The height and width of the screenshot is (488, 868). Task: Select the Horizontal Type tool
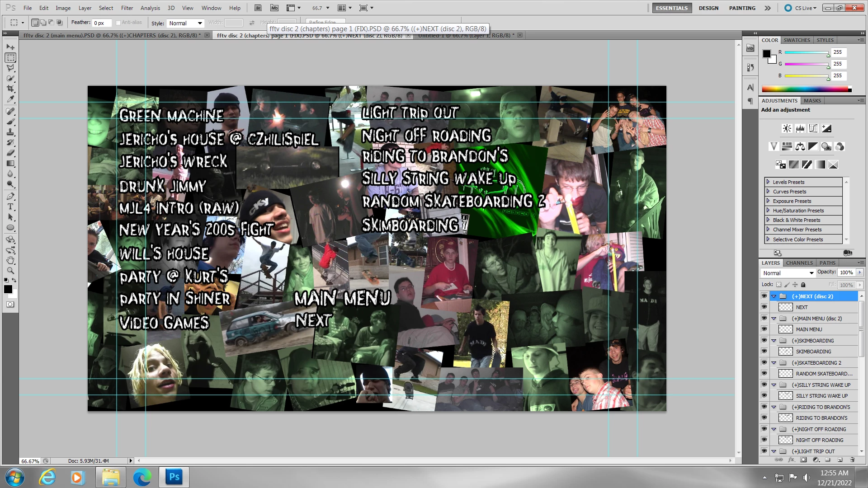(x=10, y=207)
